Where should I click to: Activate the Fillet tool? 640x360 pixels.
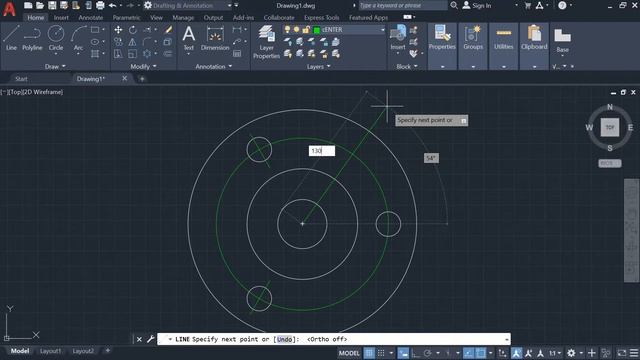(147, 42)
